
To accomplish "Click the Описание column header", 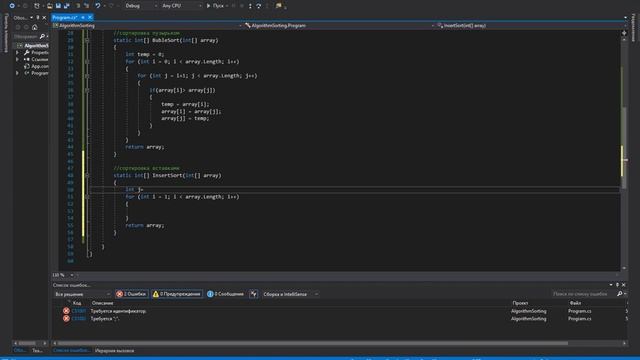I will (102, 303).
